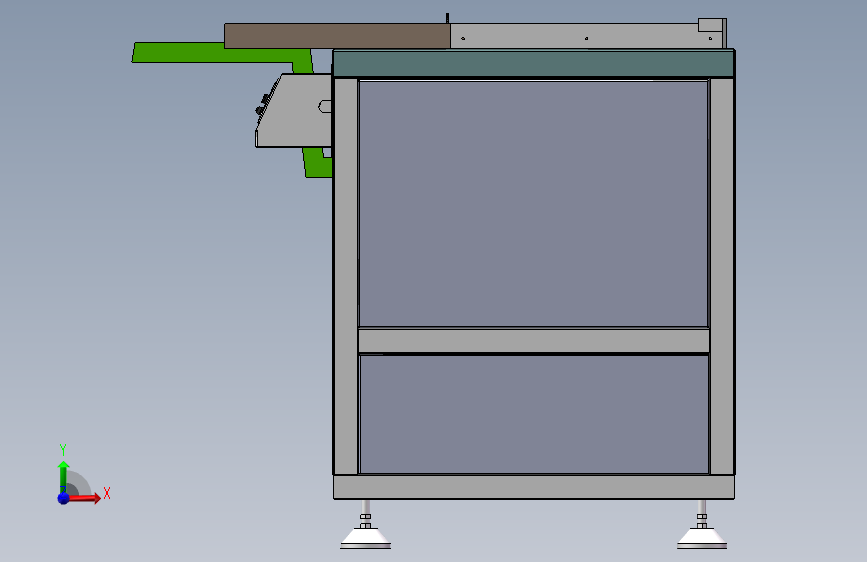Select the small block at the top right corner

pos(711,25)
